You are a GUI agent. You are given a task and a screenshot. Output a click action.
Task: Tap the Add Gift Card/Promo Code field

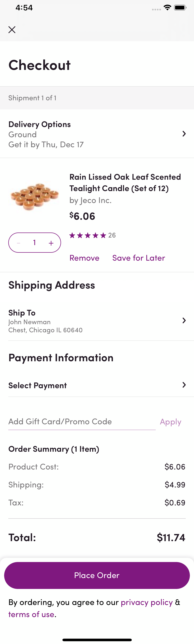(60, 422)
